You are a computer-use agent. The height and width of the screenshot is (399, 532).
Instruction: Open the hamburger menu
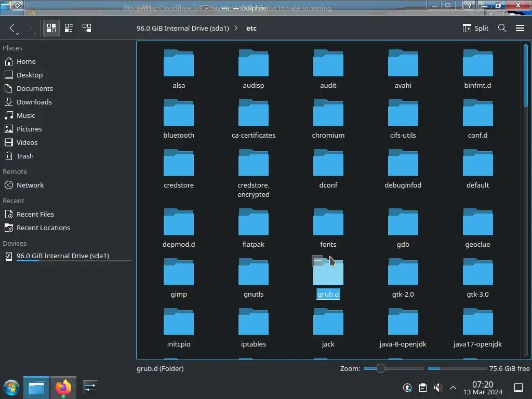[520, 28]
